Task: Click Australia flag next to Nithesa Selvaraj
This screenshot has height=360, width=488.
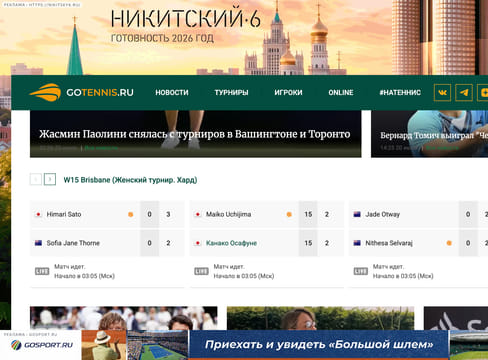Action: coord(357,243)
